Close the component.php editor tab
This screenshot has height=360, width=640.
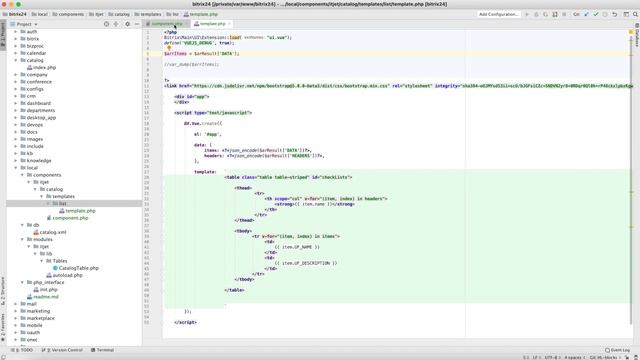click(x=187, y=24)
